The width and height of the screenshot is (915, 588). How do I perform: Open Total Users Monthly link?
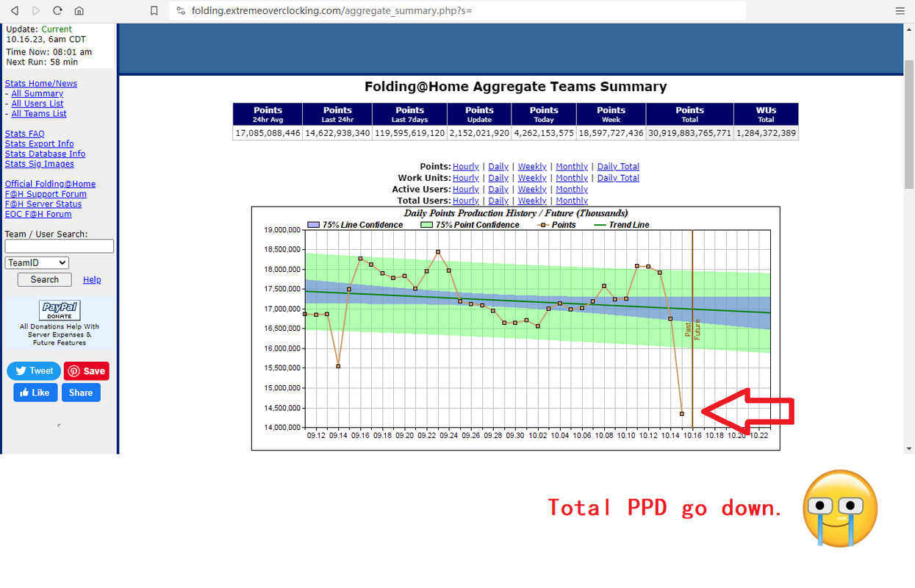click(x=572, y=201)
